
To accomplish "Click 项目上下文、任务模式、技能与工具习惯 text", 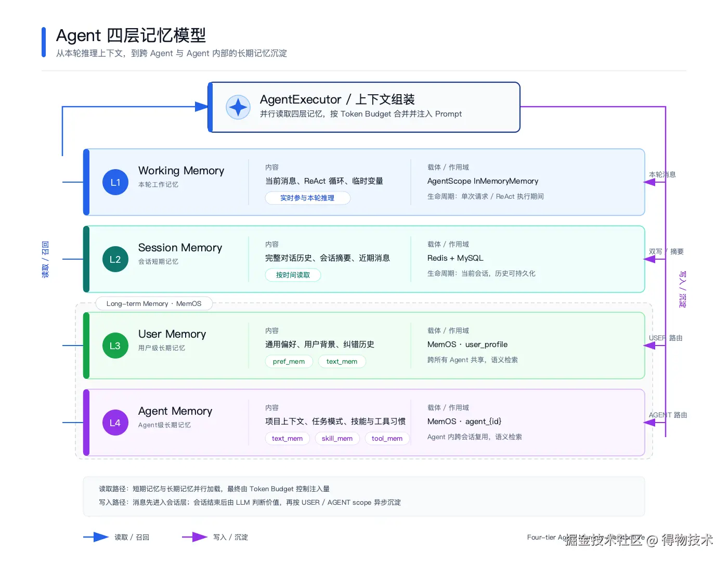I will tap(335, 421).
